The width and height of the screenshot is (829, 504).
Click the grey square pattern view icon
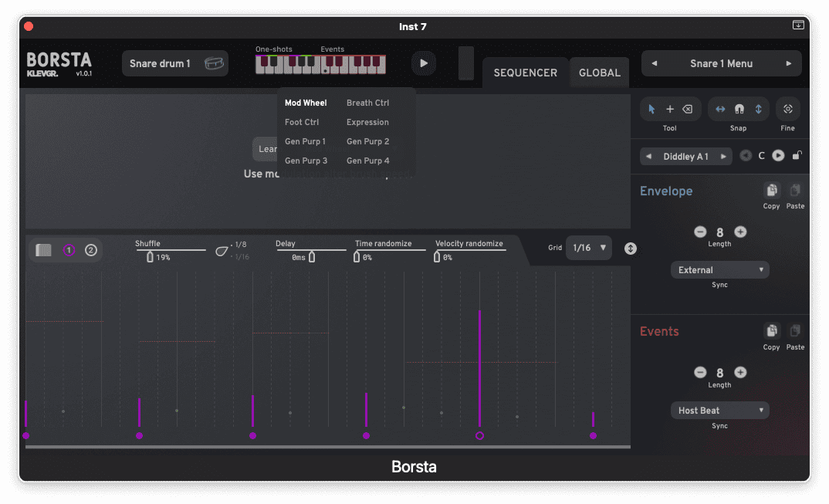43,250
